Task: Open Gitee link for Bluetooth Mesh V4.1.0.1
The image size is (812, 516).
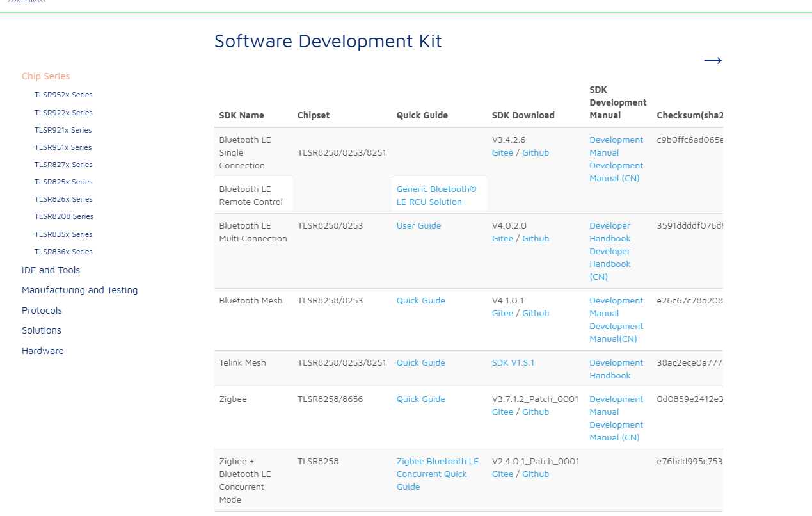Action: point(503,313)
